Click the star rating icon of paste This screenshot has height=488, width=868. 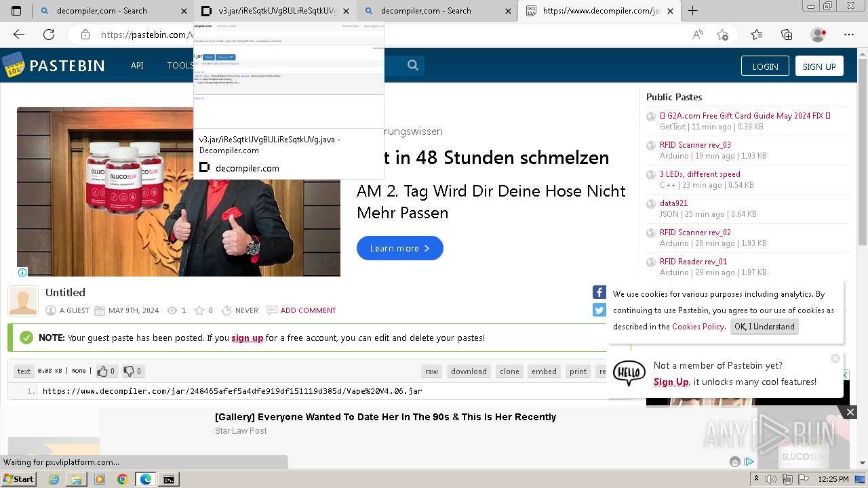(199, 310)
